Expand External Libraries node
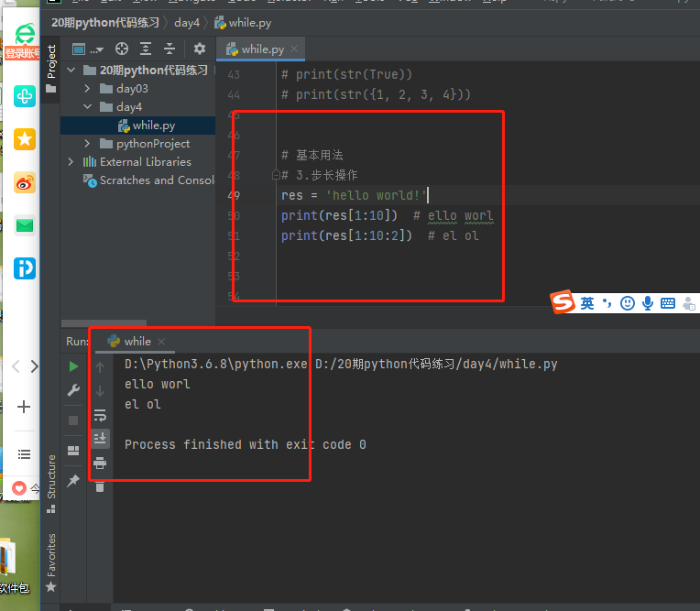The image size is (700, 611). (71, 161)
